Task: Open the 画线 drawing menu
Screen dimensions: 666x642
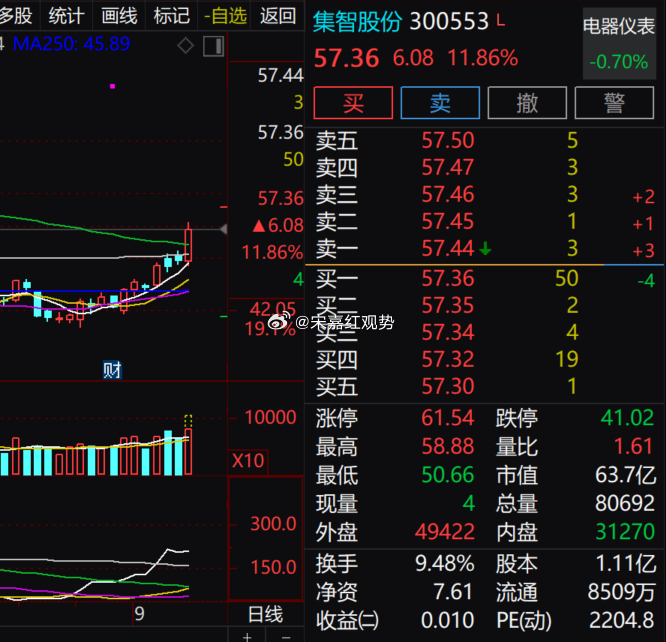Action: [x=119, y=16]
